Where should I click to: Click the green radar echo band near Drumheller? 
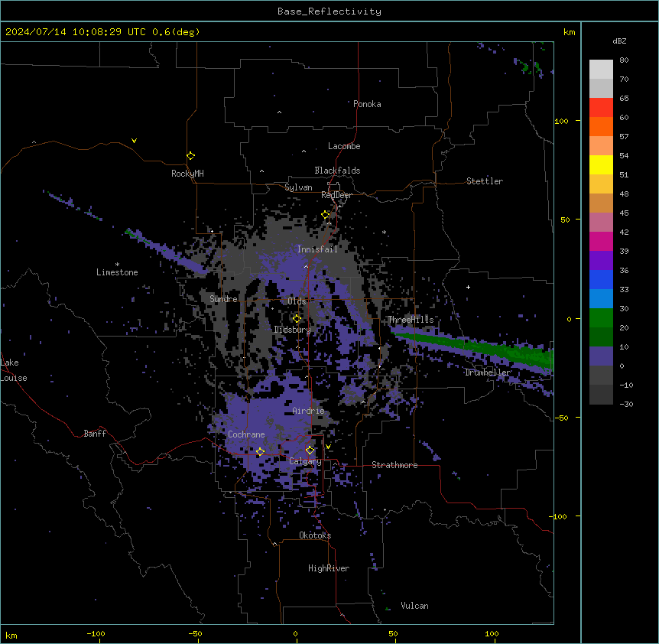479,348
